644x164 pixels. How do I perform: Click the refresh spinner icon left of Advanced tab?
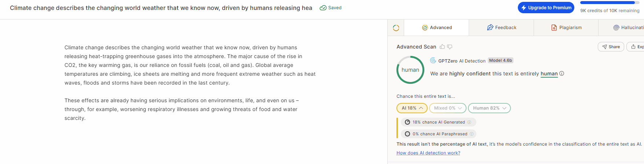(x=396, y=28)
